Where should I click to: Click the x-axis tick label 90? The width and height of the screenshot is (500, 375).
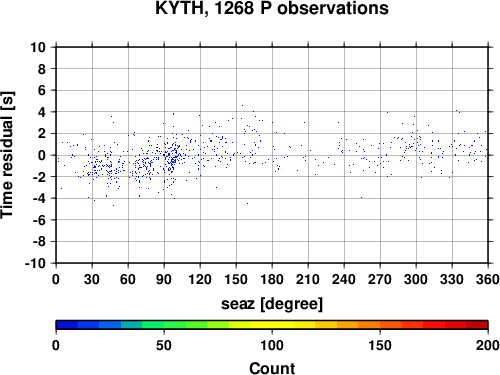tap(164, 279)
